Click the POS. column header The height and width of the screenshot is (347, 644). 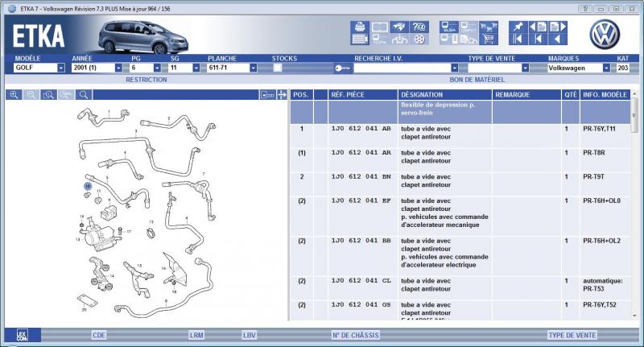click(x=301, y=95)
